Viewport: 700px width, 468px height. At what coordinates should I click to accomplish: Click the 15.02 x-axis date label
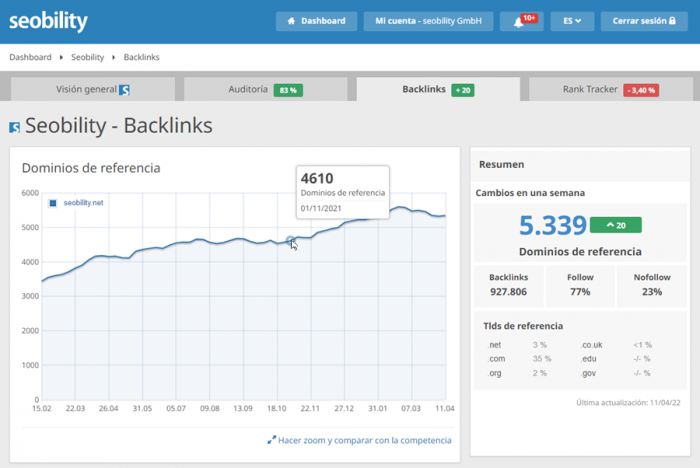point(42,408)
